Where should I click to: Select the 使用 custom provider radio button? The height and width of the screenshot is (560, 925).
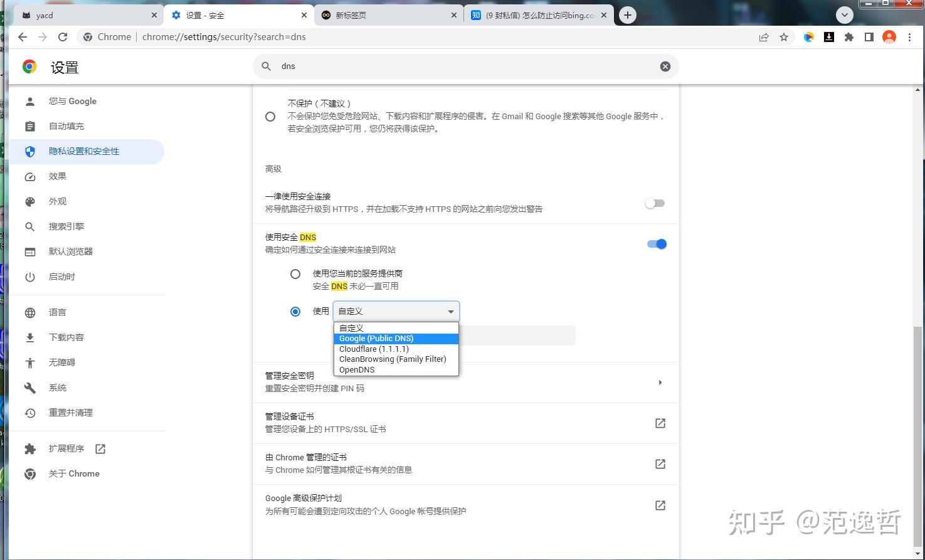tap(295, 312)
